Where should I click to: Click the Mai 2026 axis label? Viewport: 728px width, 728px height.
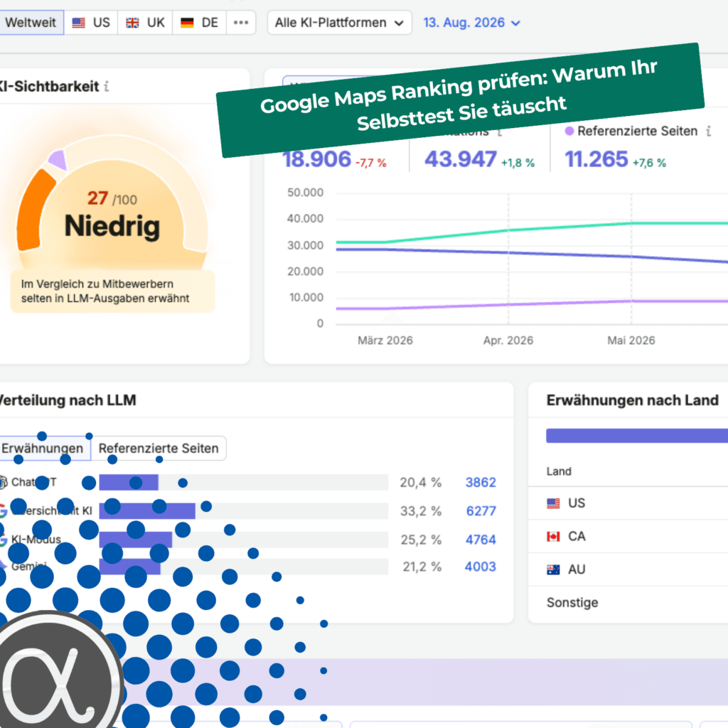pos(631,341)
